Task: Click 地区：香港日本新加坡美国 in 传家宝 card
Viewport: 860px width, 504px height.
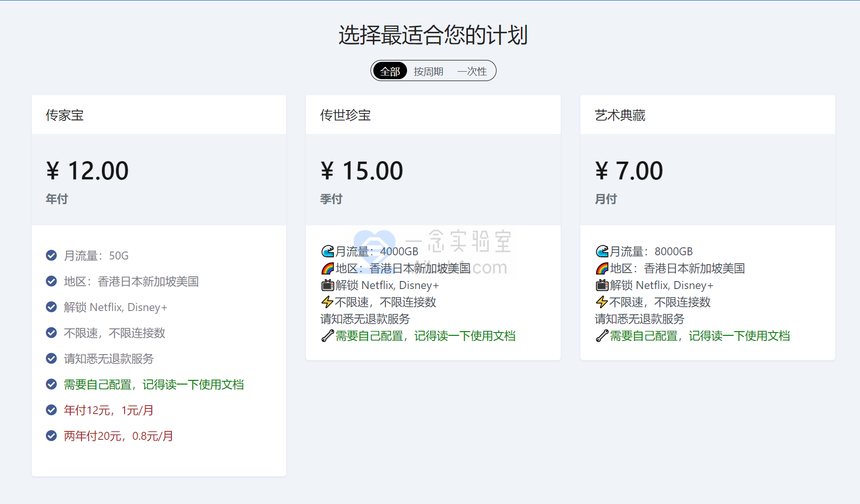Action: [x=131, y=282]
